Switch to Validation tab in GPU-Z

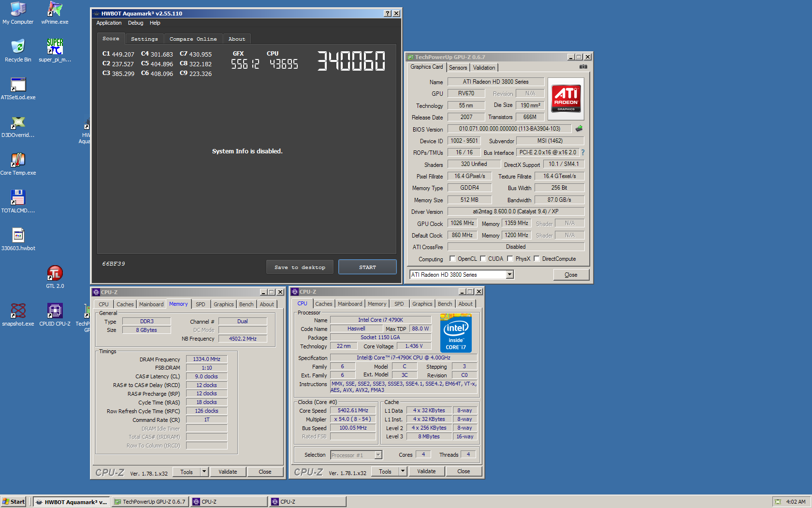click(484, 68)
